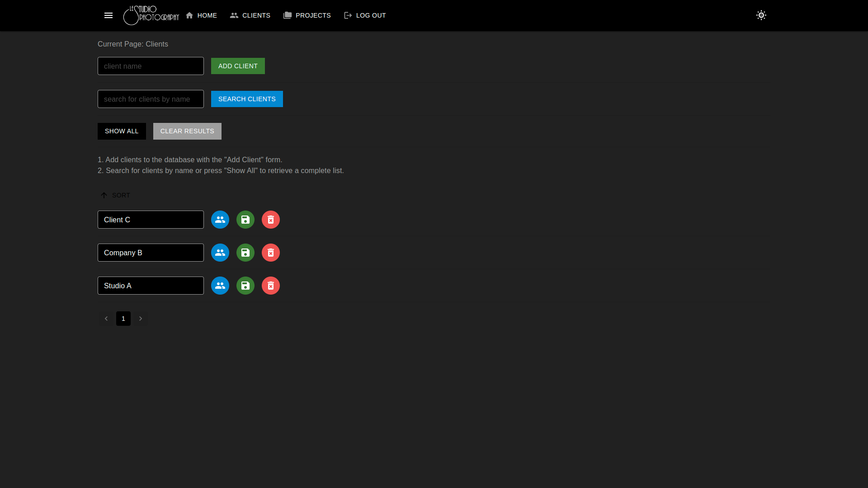Focus the client name input field
The image size is (868, 488).
[151, 66]
